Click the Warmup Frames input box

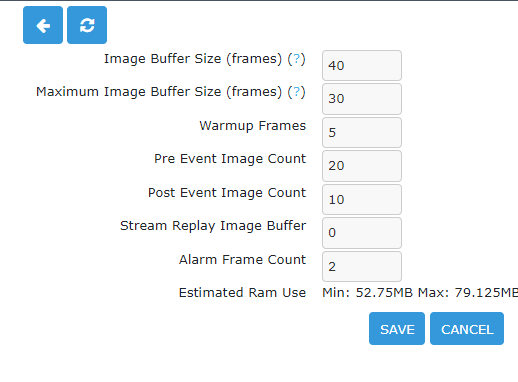click(362, 132)
